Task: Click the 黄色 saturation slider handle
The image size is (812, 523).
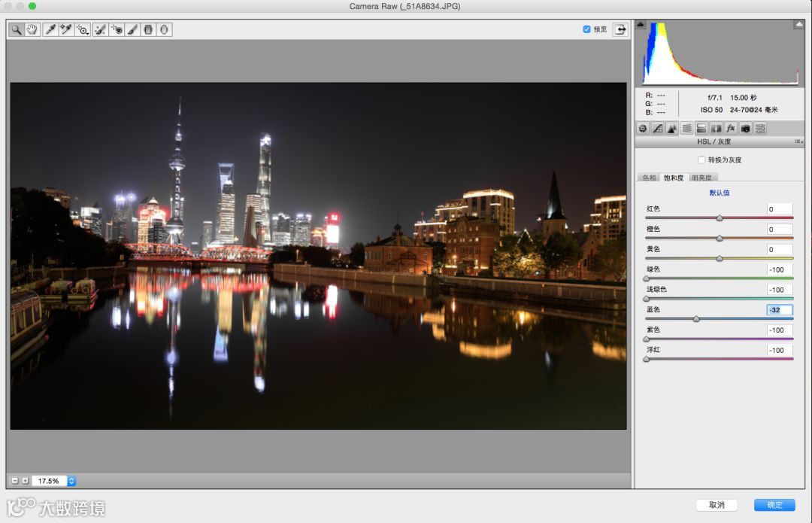Action: [x=720, y=259]
